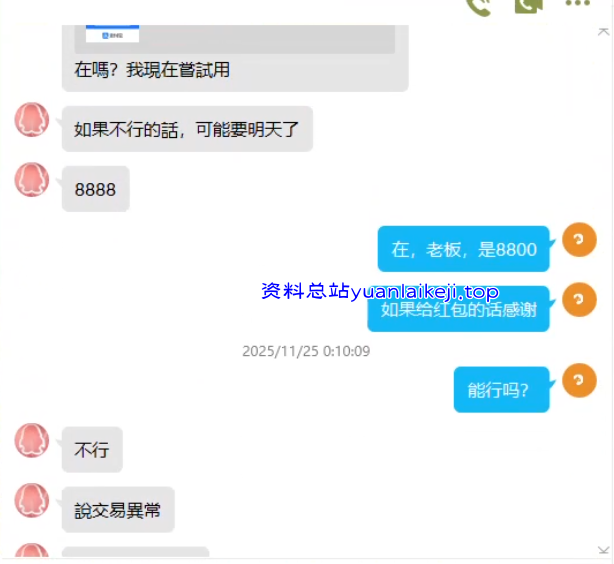Click orange avatar next to 在，老板，是8800
Viewport: 614px width, 564px height.
pos(579,240)
